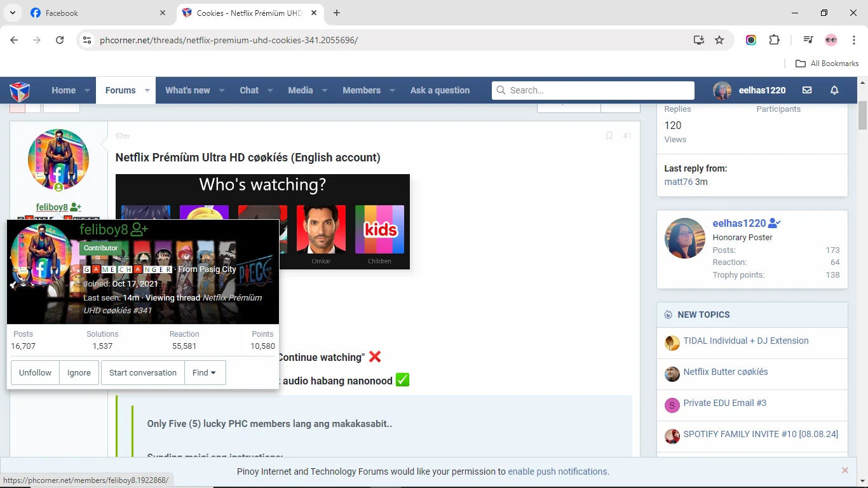Open the tab search dropdown arrow

(x=12, y=13)
